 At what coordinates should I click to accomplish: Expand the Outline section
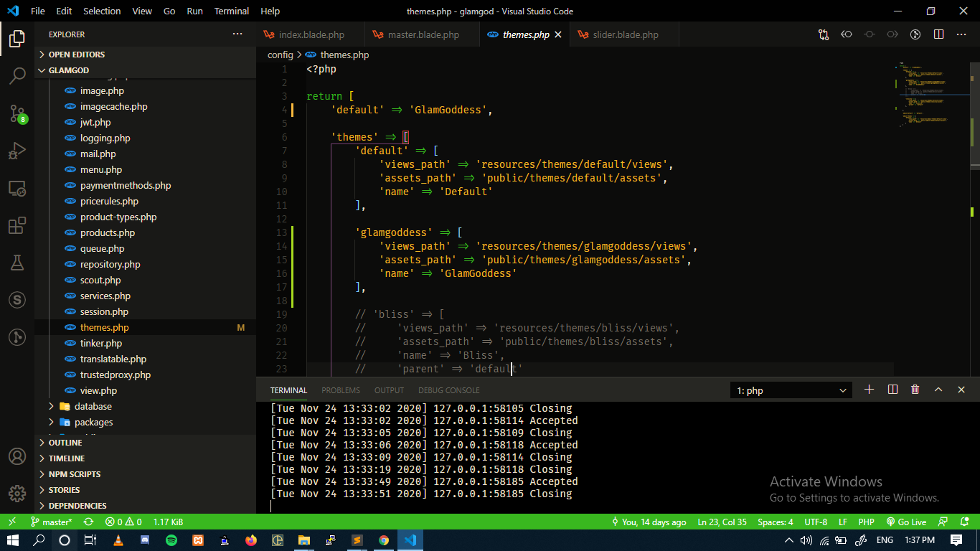pyautogui.click(x=145, y=443)
